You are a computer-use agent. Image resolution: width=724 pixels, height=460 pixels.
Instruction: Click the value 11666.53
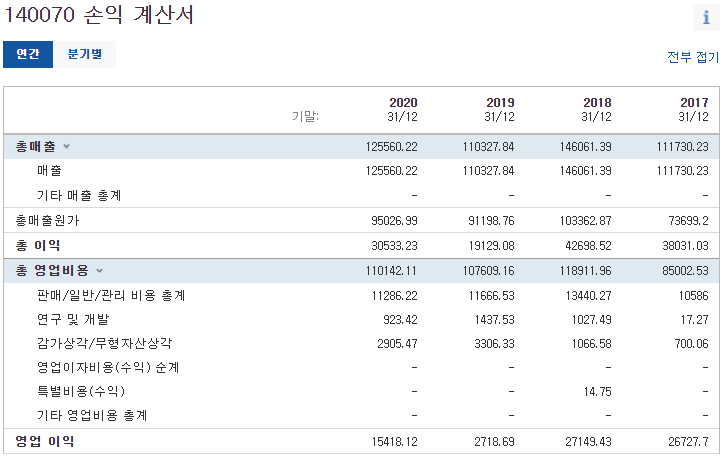coord(491,296)
